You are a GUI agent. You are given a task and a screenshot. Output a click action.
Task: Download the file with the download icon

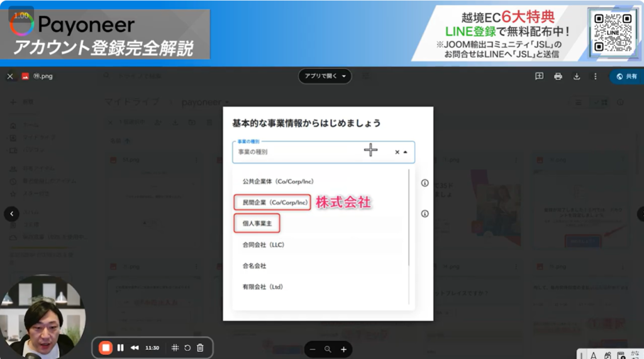(577, 76)
